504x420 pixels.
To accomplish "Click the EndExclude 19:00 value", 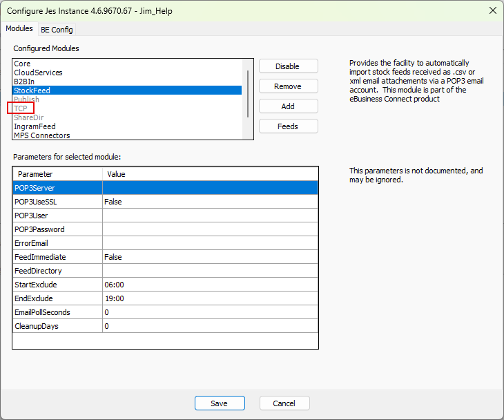I will (x=210, y=298).
